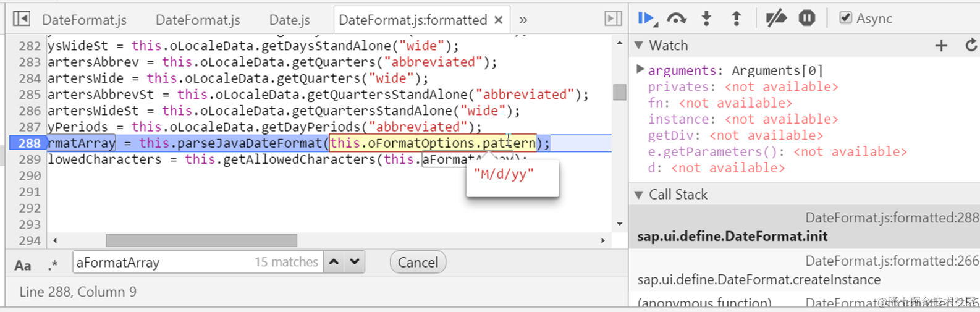This screenshot has height=312, width=980.
Task: Click the 15 matches indicator
Action: [286, 263]
